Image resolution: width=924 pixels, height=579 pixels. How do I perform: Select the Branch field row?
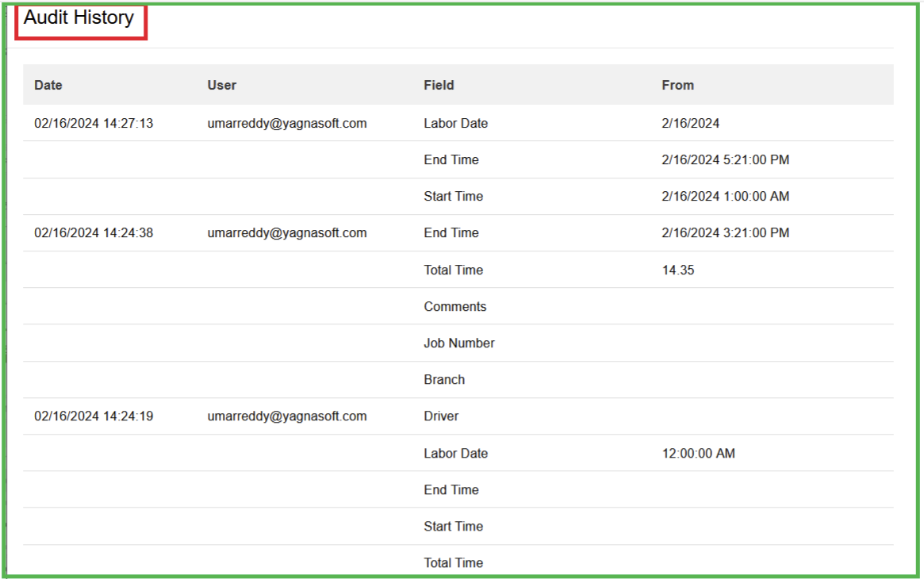pyautogui.click(x=444, y=379)
